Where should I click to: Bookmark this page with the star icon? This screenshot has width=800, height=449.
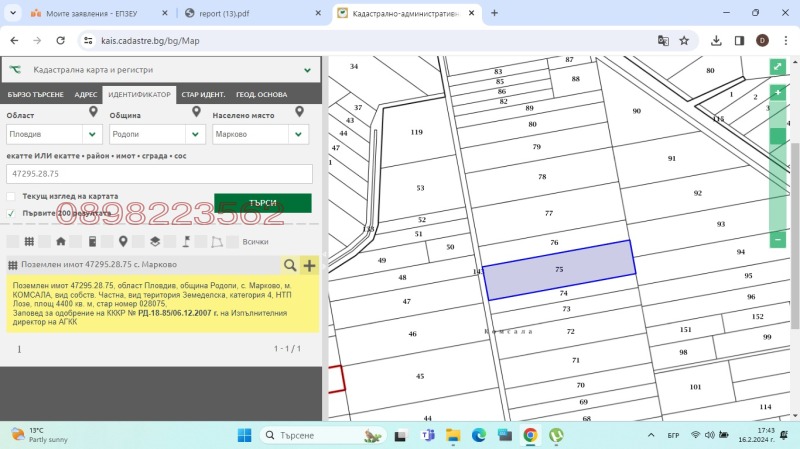coord(684,41)
